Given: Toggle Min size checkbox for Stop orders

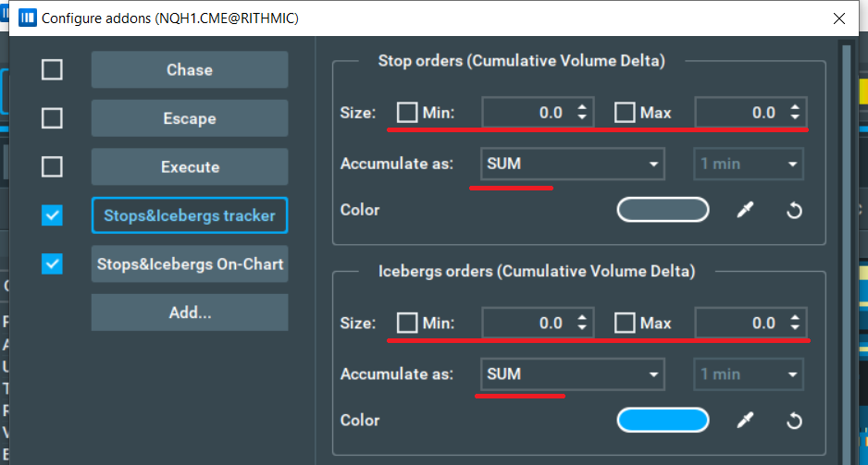Looking at the screenshot, I should point(407,113).
